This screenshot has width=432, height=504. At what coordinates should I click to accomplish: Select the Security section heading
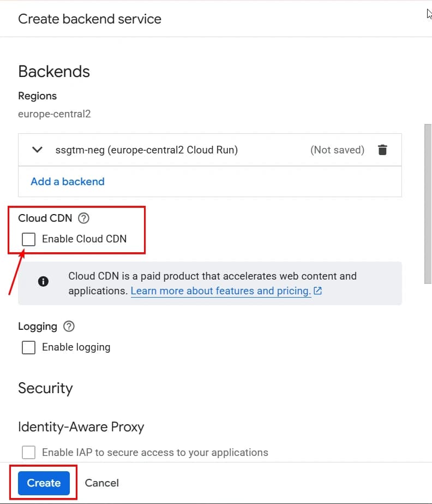(x=46, y=388)
